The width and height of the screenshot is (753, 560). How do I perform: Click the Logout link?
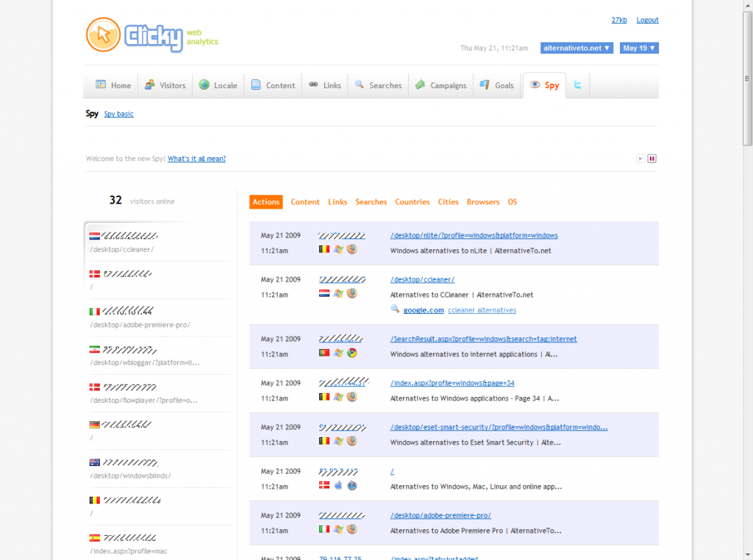[647, 20]
